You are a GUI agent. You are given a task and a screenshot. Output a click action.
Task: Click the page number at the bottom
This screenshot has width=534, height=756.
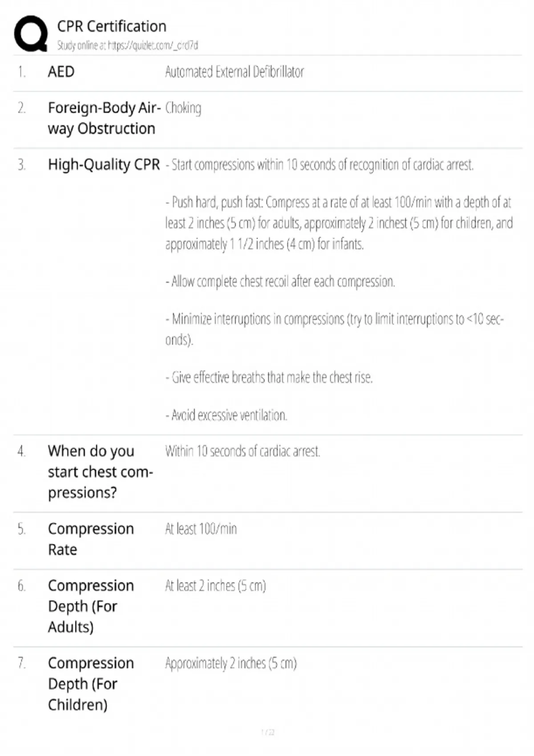[x=267, y=732]
